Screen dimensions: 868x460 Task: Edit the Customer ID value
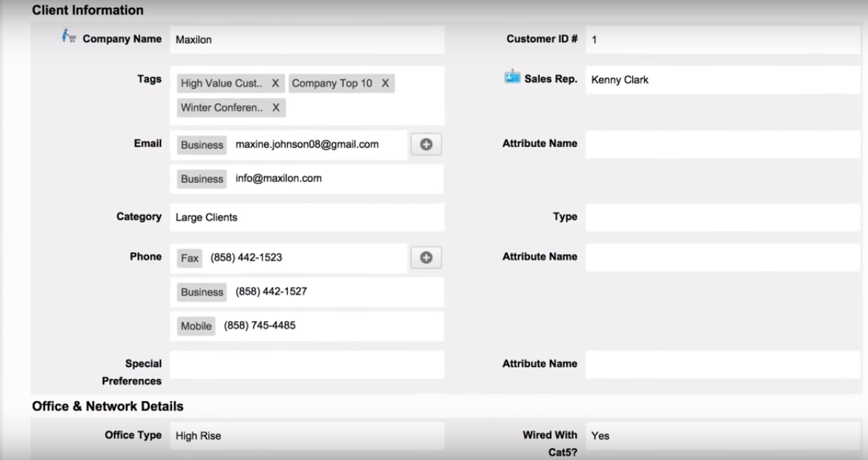point(722,39)
